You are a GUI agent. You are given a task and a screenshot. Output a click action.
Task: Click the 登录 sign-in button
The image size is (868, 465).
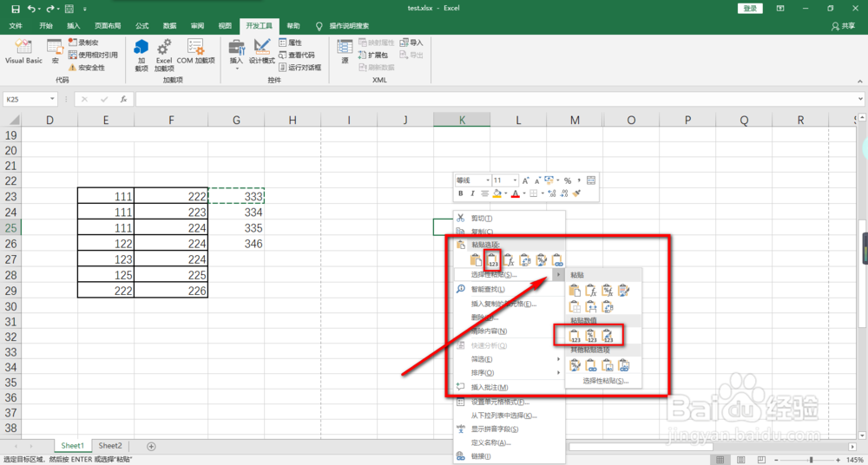tap(750, 9)
